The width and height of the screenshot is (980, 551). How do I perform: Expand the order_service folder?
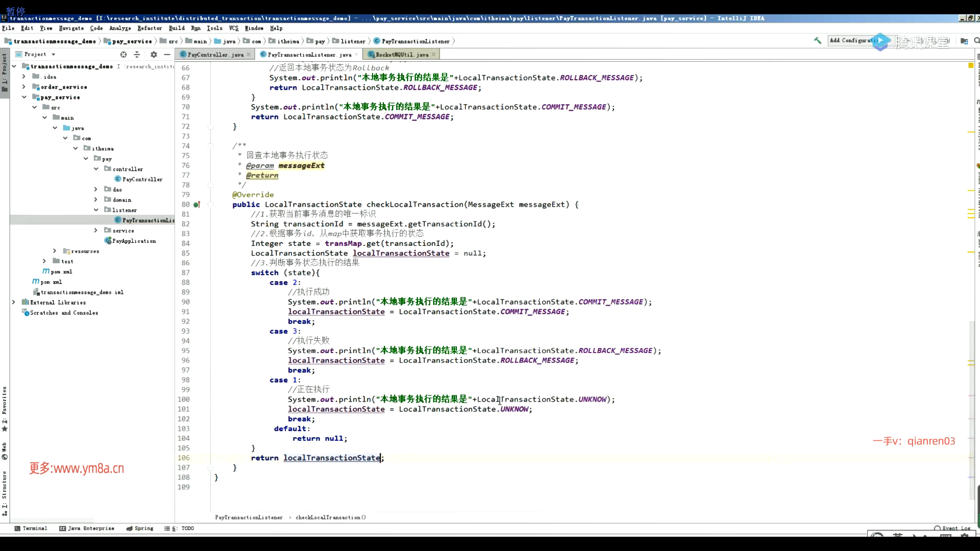(23, 87)
